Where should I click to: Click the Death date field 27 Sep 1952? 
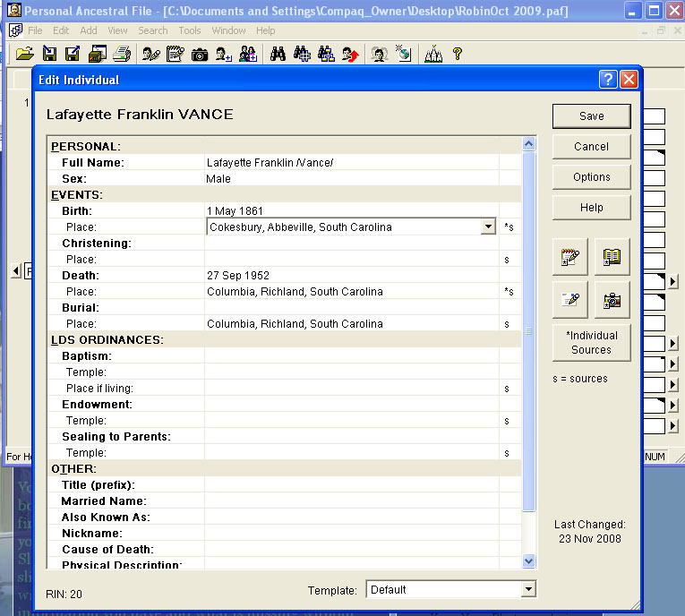[352, 275]
